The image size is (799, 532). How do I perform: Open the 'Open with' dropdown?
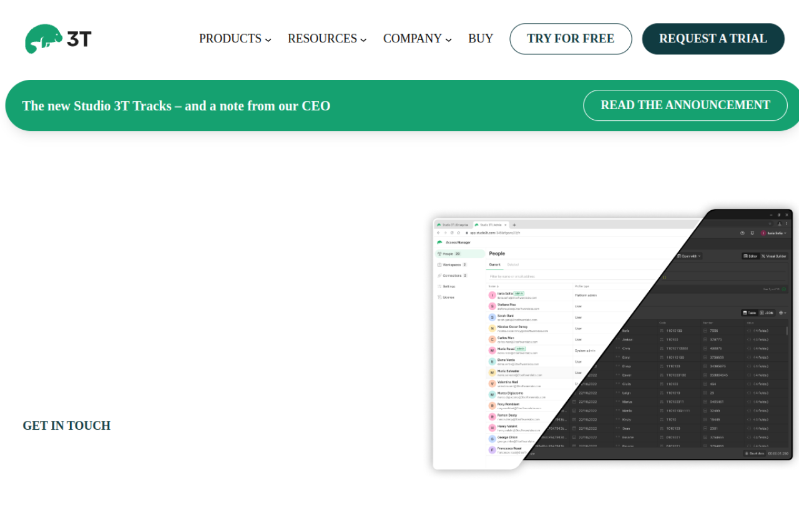(689, 256)
